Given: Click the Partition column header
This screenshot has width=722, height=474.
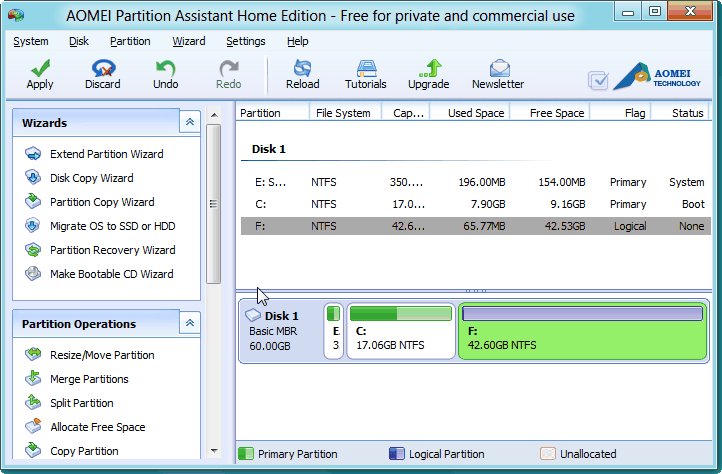Looking at the screenshot, I should pos(273,113).
